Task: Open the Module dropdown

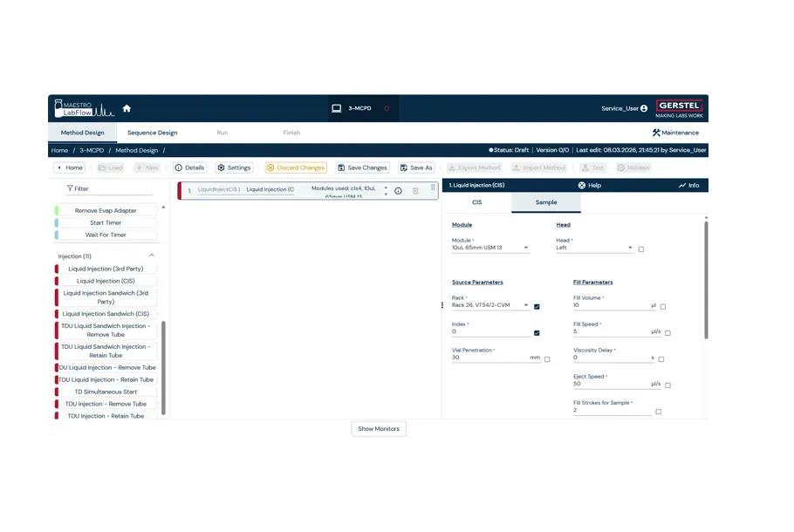Action: pos(490,249)
